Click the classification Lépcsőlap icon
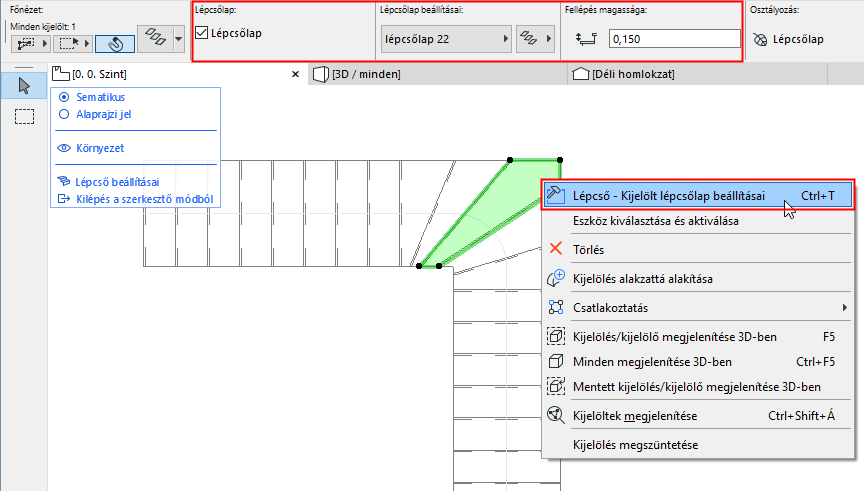The height and width of the screenshot is (491, 864). coord(760,39)
